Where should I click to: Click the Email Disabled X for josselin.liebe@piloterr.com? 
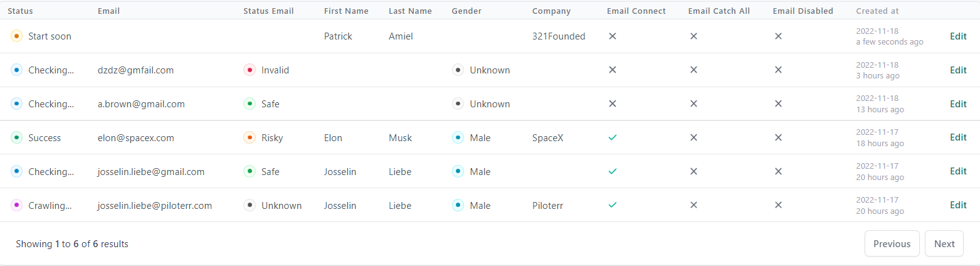[x=778, y=205]
